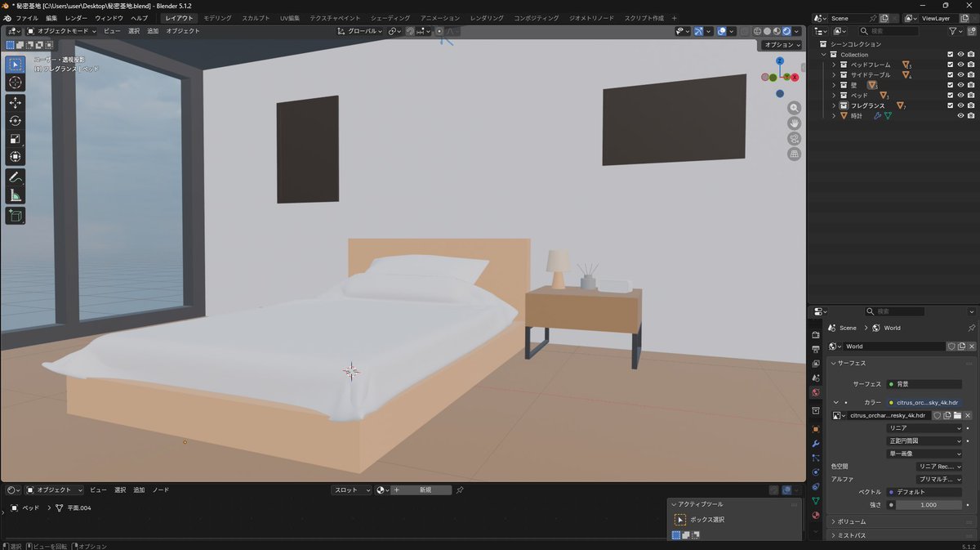
Task: Select the Rotate tool
Action: pos(16,121)
